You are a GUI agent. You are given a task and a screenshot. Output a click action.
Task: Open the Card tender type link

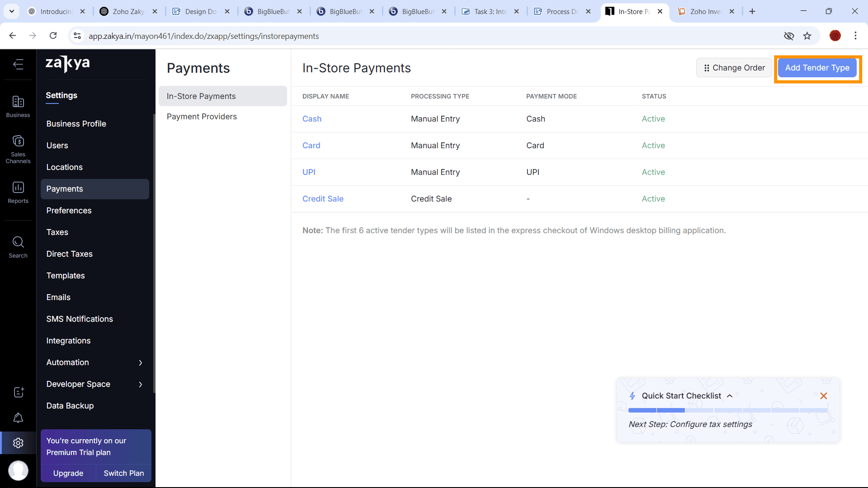[311, 145]
